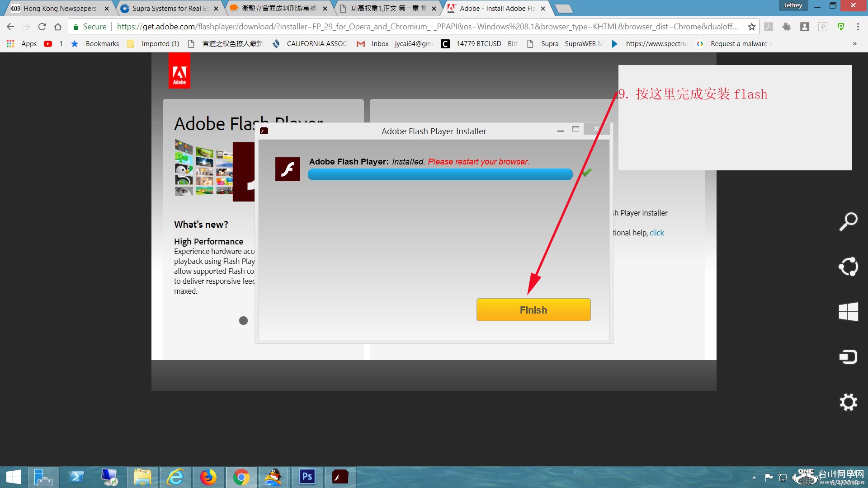Open Request a malware bookmark
This screenshot has width=868, height=488.
click(735, 44)
